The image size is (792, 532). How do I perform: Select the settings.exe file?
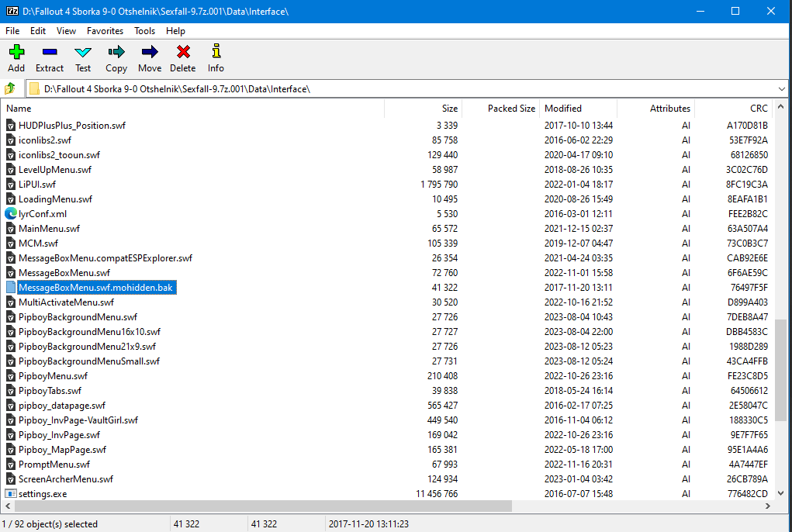(x=42, y=493)
